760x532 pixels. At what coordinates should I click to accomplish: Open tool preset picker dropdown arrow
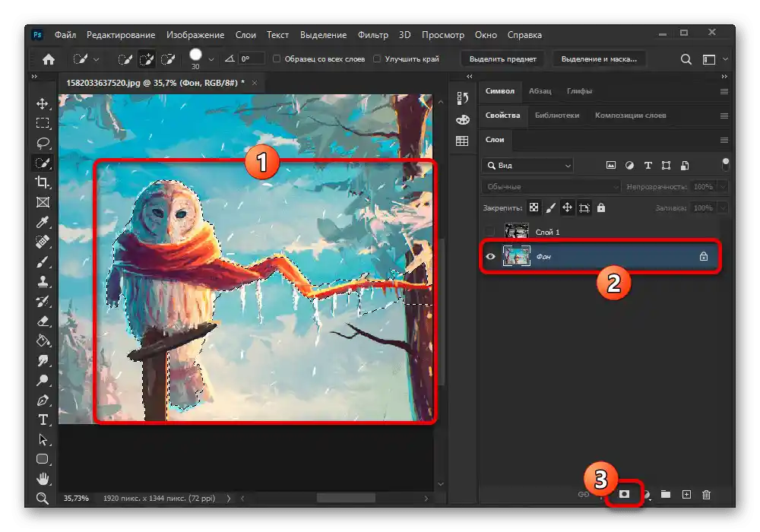pos(96,59)
